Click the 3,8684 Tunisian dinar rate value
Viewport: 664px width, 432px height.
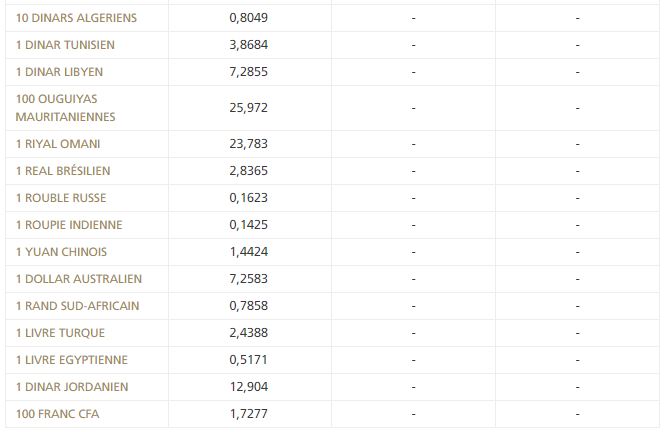pyautogui.click(x=249, y=45)
